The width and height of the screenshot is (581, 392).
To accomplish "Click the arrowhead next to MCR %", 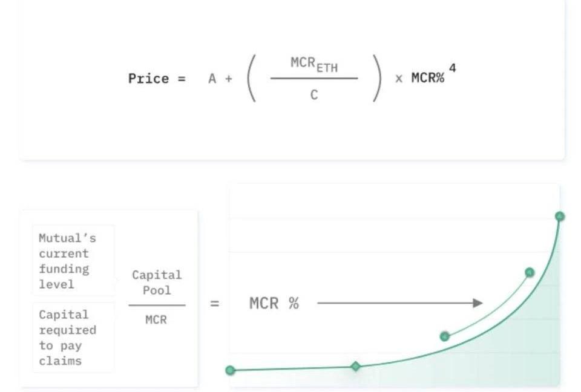I will click(x=478, y=303).
